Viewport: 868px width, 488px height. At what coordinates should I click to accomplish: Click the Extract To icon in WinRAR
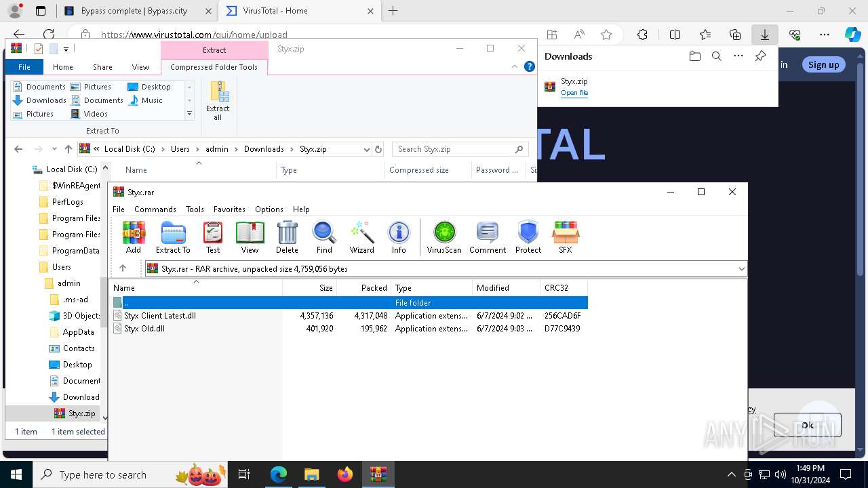tap(173, 238)
